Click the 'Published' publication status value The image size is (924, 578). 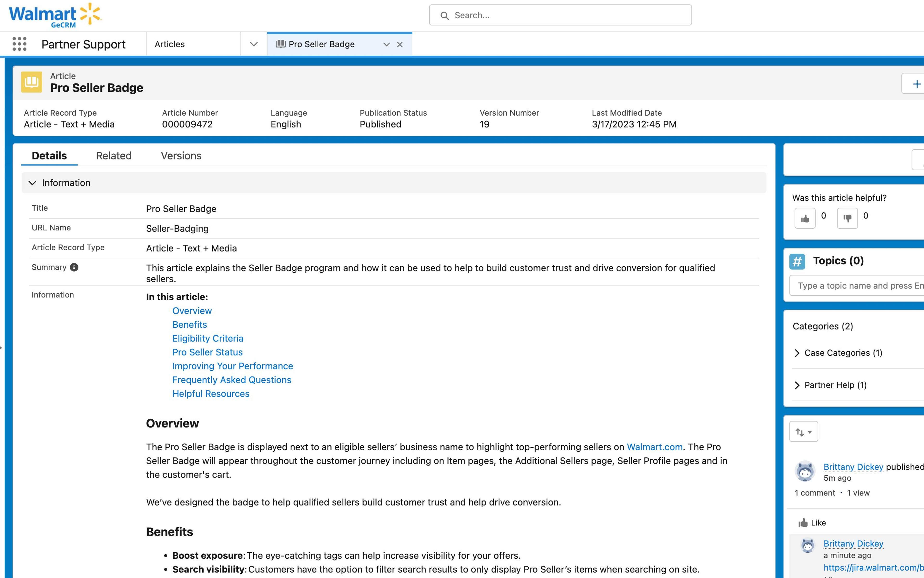click(x=380, y=124)
